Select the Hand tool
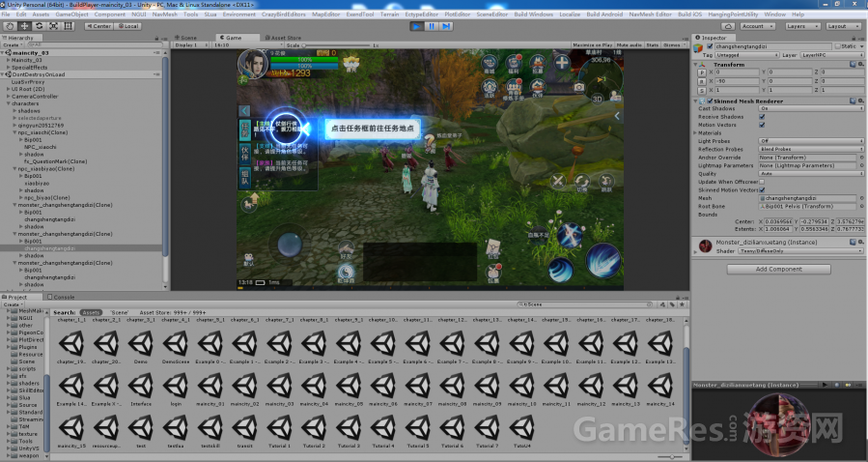Screen dimensions: 868x462 point(10,26)
